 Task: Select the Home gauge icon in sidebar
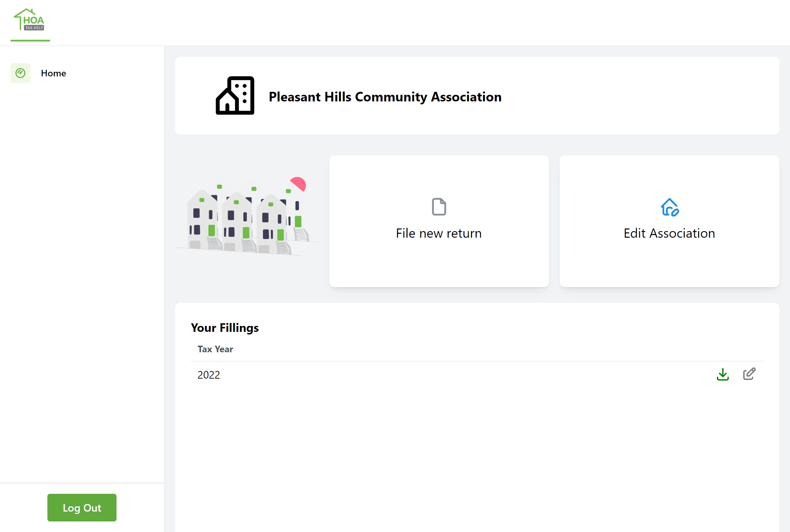20,73
